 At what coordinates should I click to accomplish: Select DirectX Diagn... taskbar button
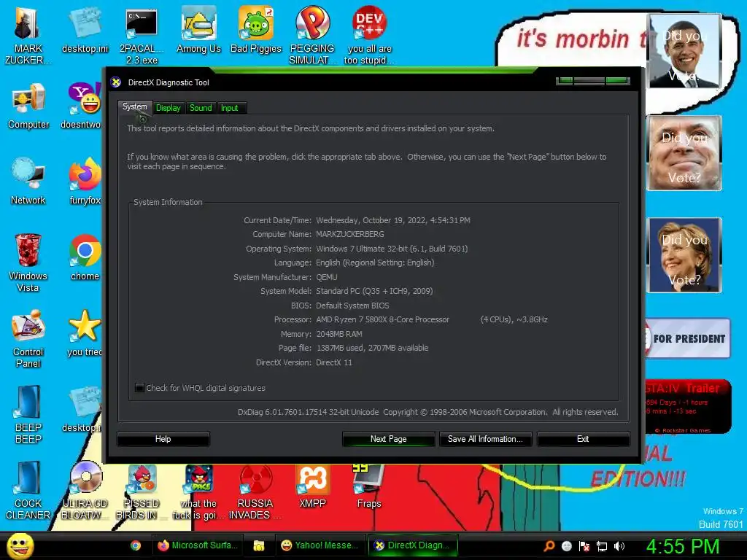pos(413,545)
